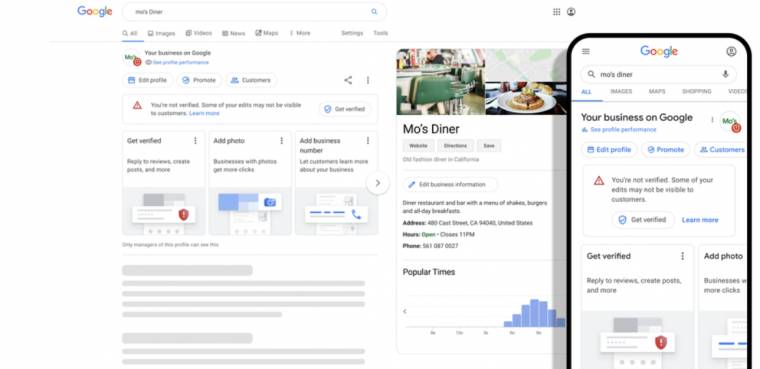Open Add business number card options menu
760x369 pixels.
click(368, 141)
